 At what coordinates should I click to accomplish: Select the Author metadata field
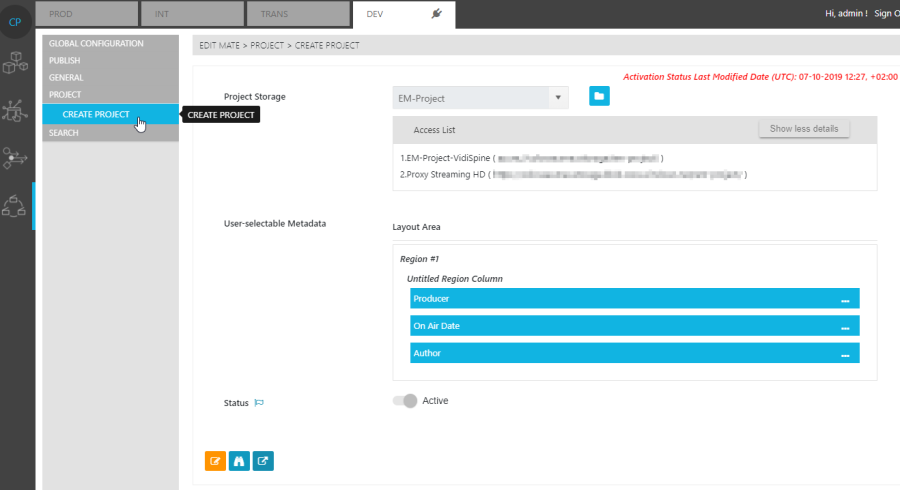pos(634,353)
